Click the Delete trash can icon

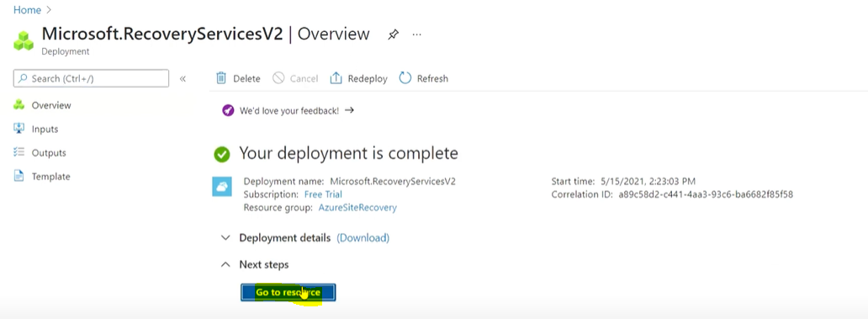pos(221,78)
